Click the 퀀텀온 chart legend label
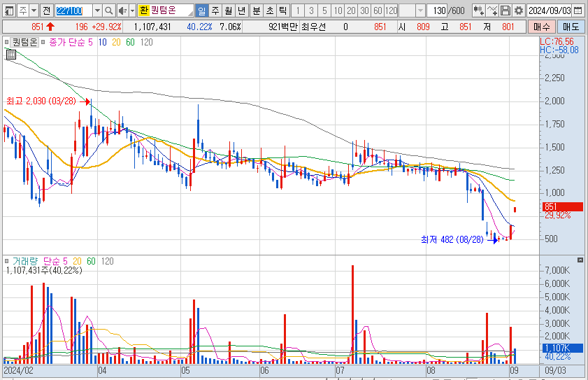This screenshot has height=380, width=588. [24, 42]
